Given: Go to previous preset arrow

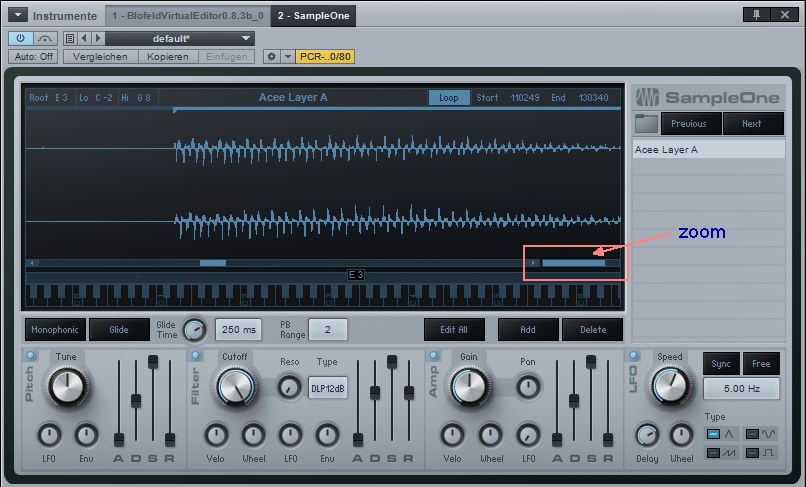Looking at the screenshot, I should point(84,39).
